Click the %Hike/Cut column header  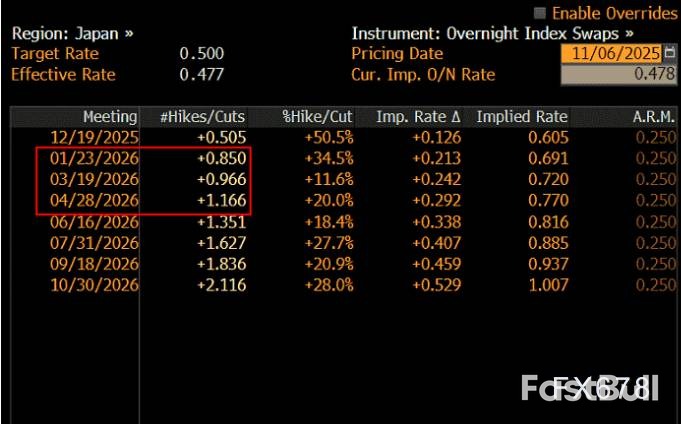click(318, 117)
